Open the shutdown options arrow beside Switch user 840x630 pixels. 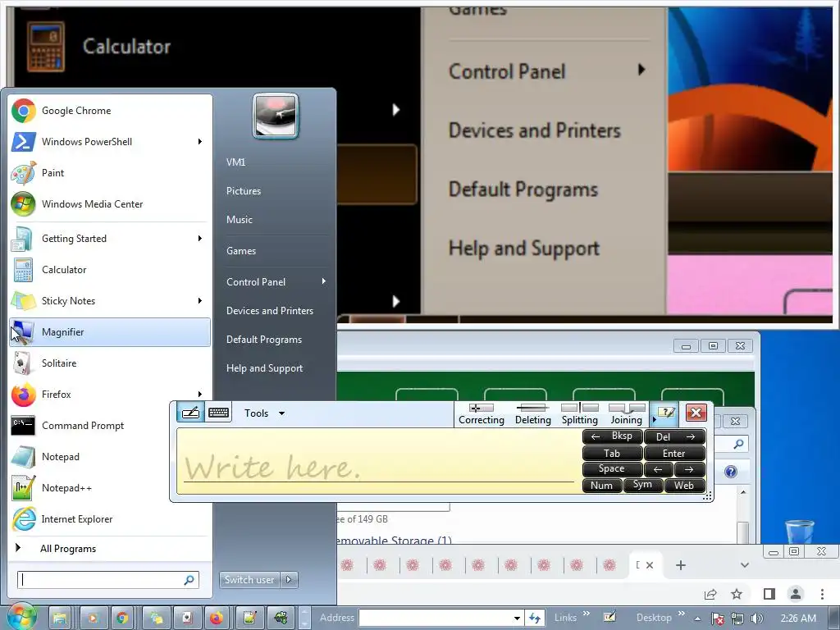coord(290,580)
